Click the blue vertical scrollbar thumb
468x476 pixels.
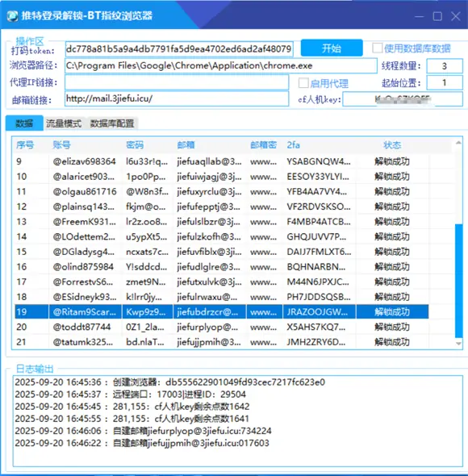pyautogui.click(x=458, y=281)
